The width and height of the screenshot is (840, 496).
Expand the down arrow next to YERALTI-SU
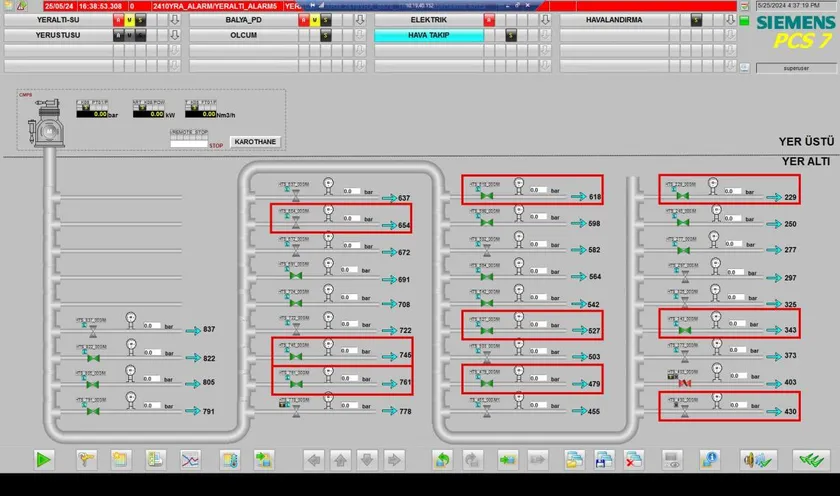coord(174,20)
